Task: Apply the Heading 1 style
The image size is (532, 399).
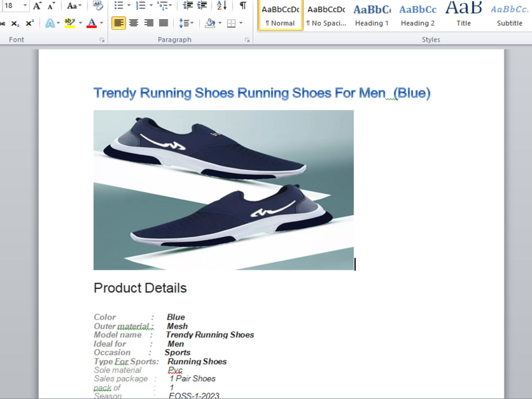Action: 372,15
